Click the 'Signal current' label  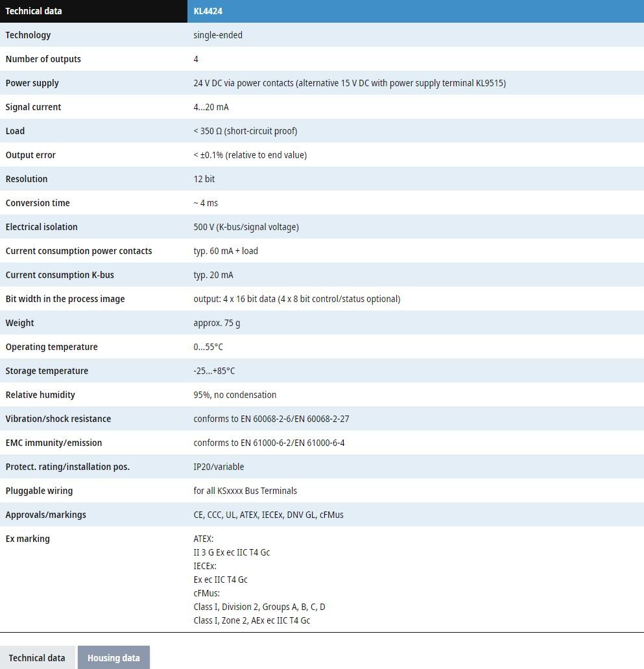tap(33, 107)
